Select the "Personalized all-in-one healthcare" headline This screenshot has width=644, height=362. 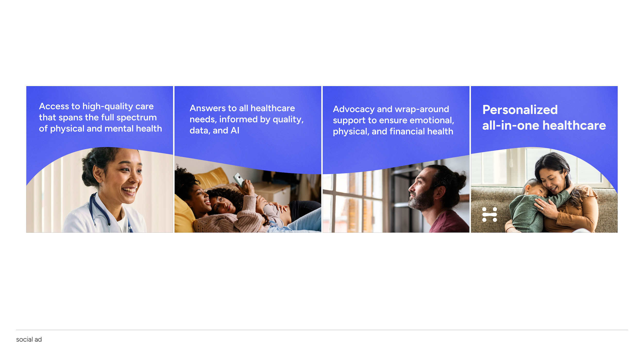click(x=544, y=118)
